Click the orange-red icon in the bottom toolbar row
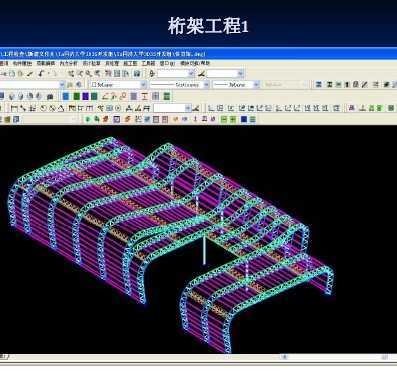Viewport: 397px width, 371px height. coord(105,119)
